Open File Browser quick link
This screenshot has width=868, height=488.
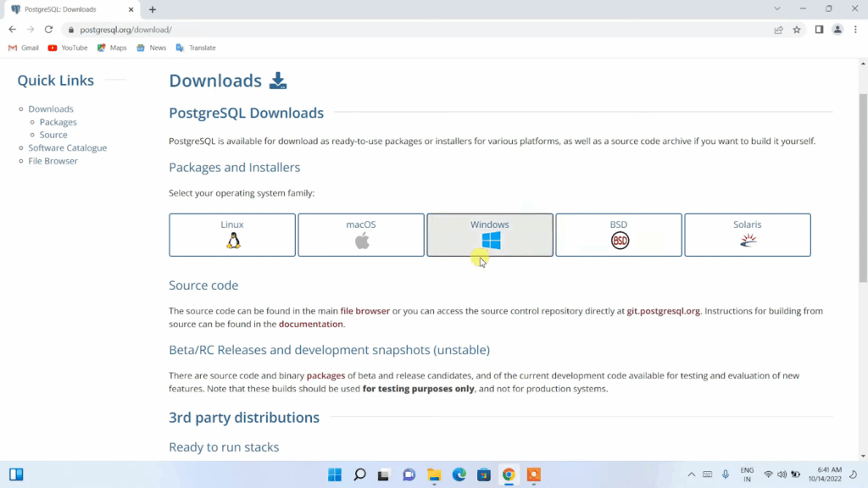tap(53, 161)
